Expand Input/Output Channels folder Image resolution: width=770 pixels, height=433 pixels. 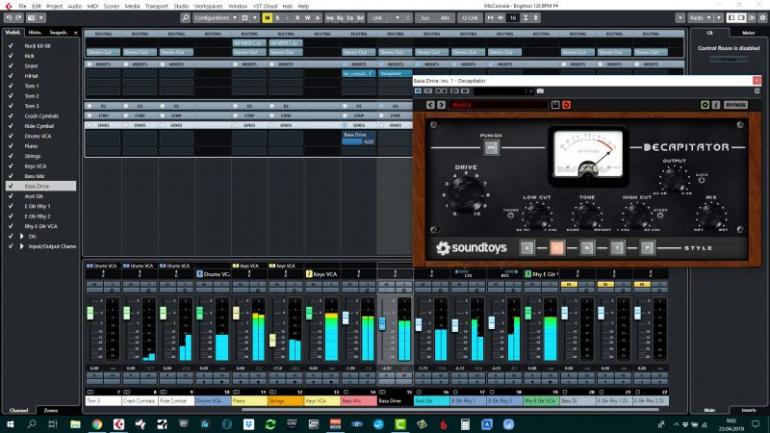point(22,246)
